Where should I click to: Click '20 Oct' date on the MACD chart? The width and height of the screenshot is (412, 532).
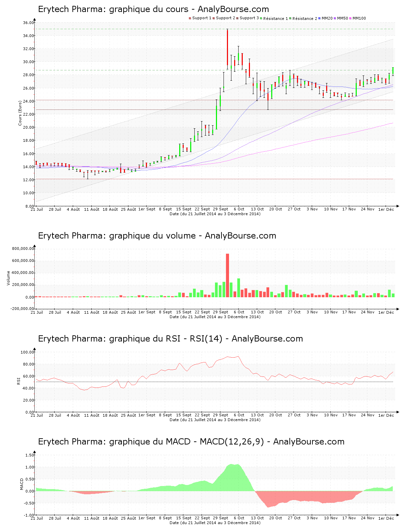[x=275, y=518]
